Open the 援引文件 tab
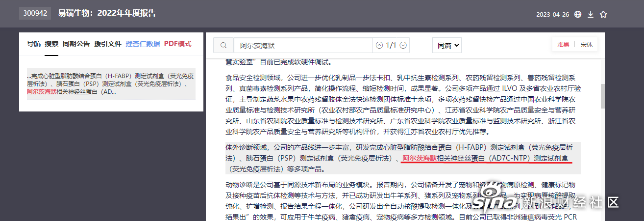This screenshot has height=221, width=644. click(108, 44)
